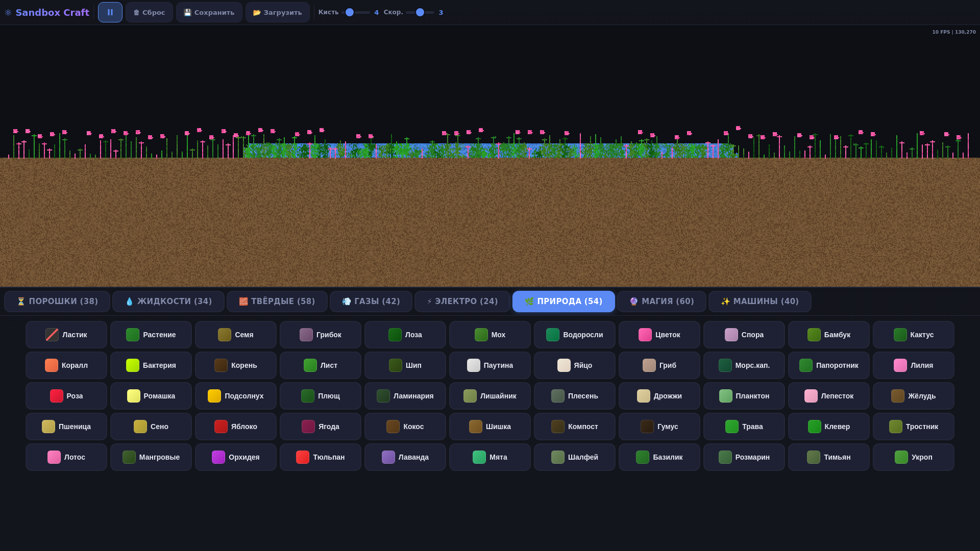Select the Укроп element
This screenshot has width=980, height=551.
coord(914,457)
